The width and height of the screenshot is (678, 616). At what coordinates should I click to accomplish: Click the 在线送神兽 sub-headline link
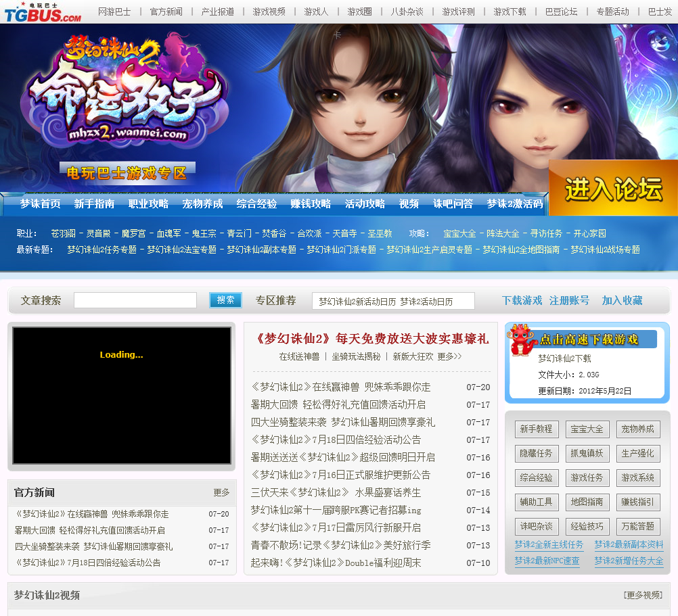point(299,356)
